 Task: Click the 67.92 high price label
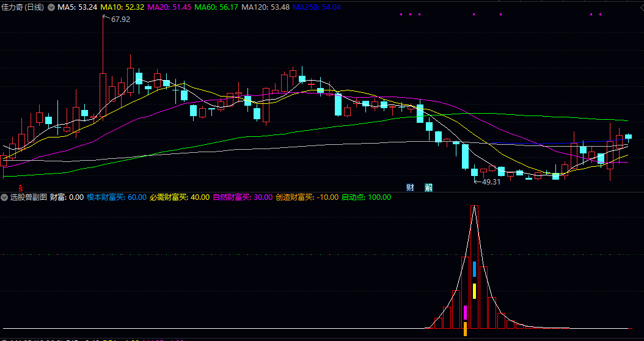(x=120, y=20)
